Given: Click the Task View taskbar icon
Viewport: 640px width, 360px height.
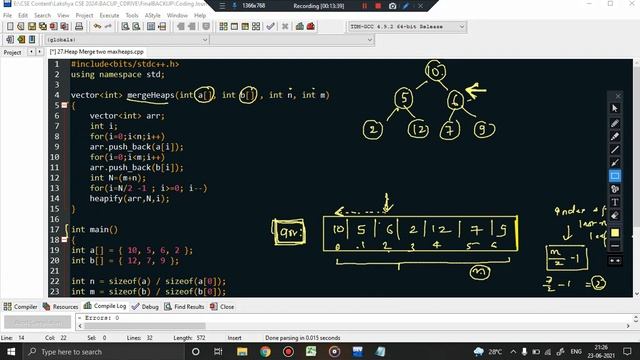Looking at the screenshot, I should [218, 351].
